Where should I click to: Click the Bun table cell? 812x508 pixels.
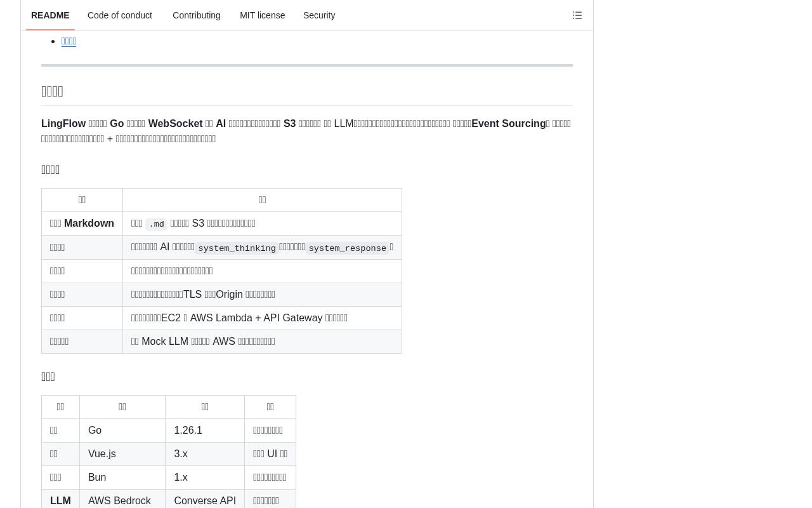(122, 478)
